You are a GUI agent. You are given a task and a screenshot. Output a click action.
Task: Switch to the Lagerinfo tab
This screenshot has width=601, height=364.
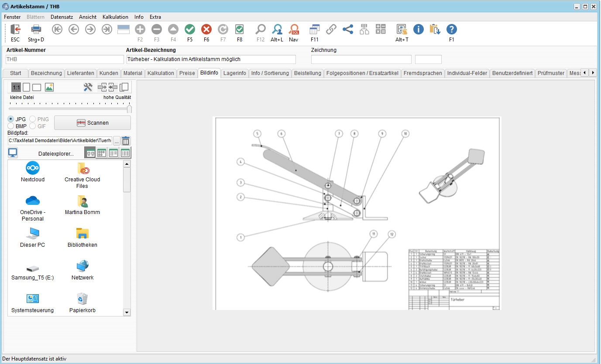[x=234, y=73]
